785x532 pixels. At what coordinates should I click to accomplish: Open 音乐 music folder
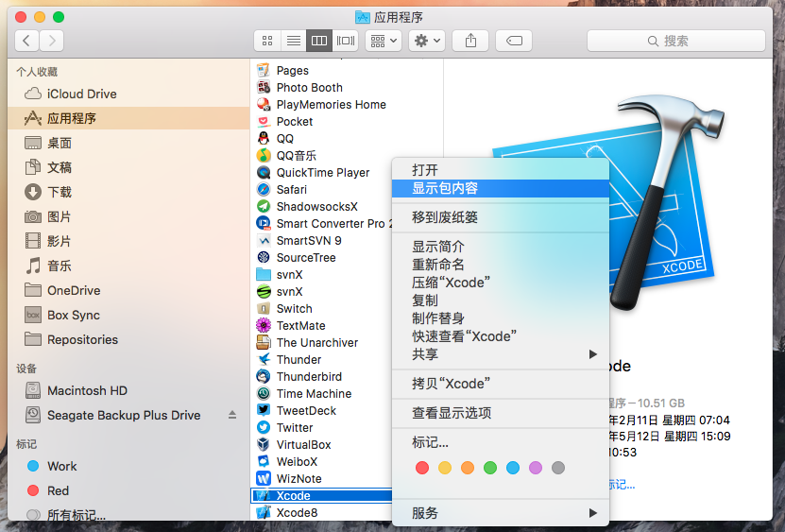tap(128, 266)
